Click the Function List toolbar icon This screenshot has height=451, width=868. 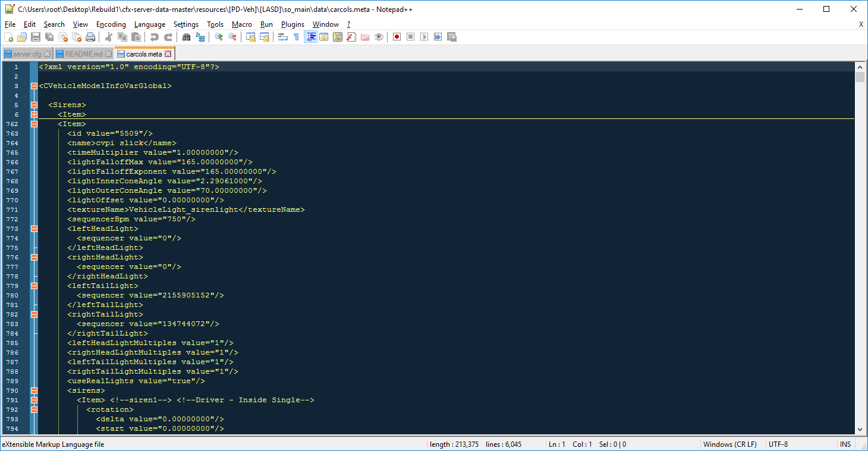click(x=351, y=37)
